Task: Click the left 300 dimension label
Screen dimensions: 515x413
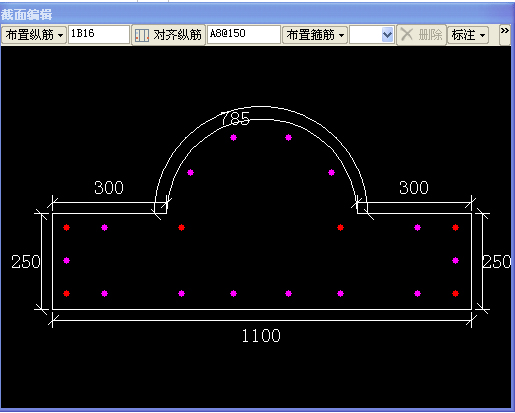Action: (x=109, y=188)
